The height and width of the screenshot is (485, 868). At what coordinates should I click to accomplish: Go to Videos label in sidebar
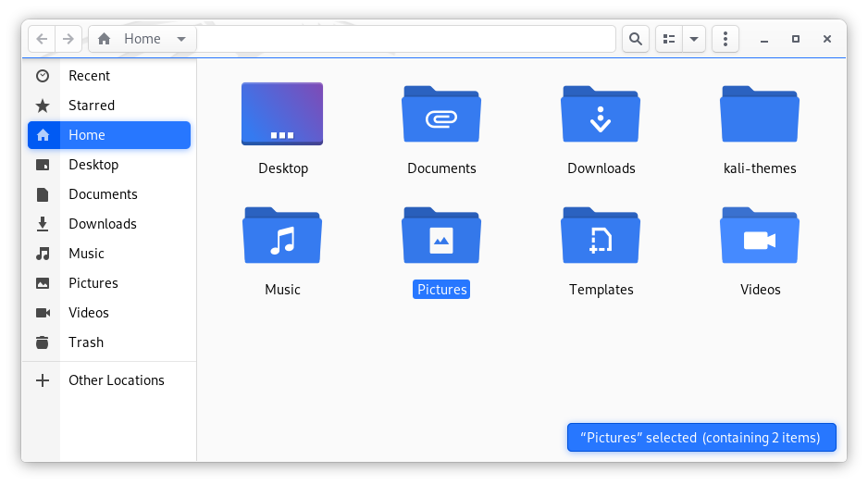click(x=89, y=313)
